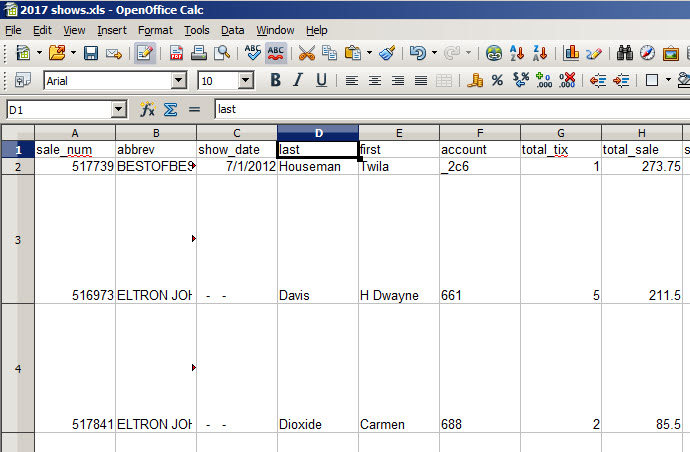
Task: Run Spelling check icon
Action: pos(253,53)
